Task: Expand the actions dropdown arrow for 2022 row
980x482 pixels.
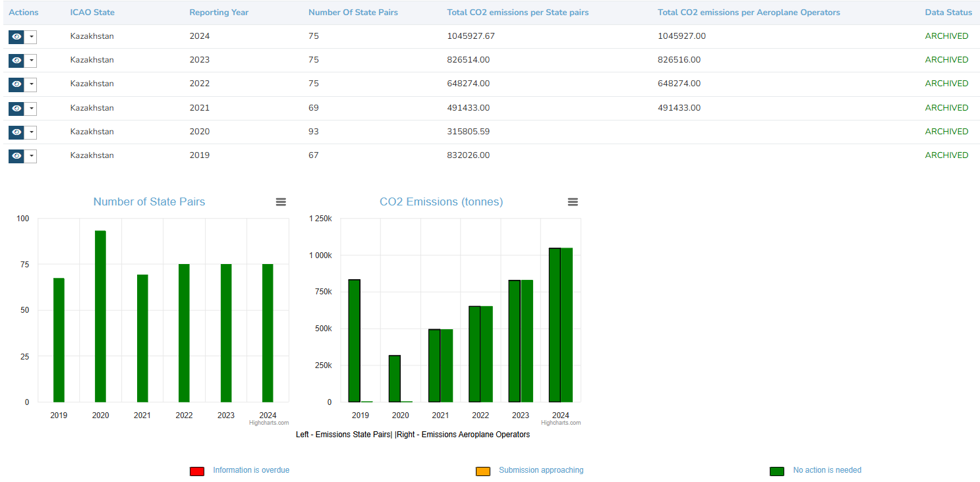Action: 31,84
